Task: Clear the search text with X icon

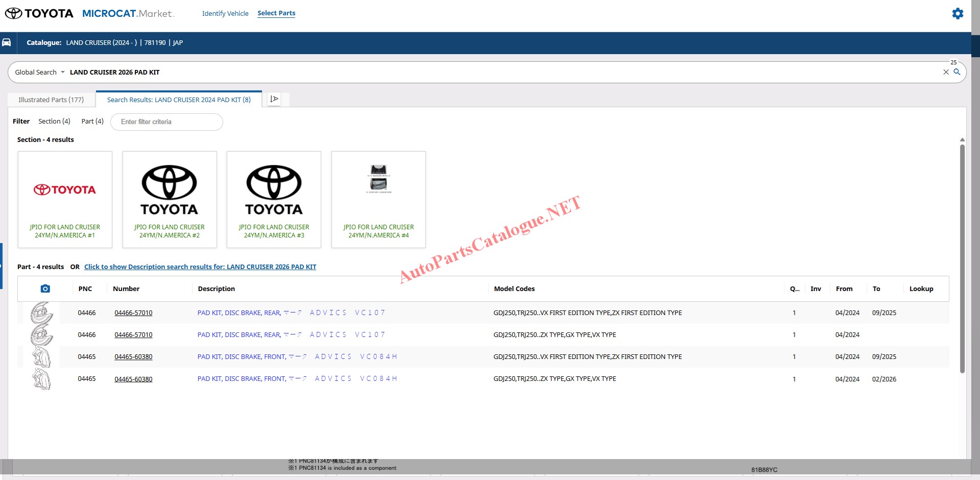Action: click(946, 72)
